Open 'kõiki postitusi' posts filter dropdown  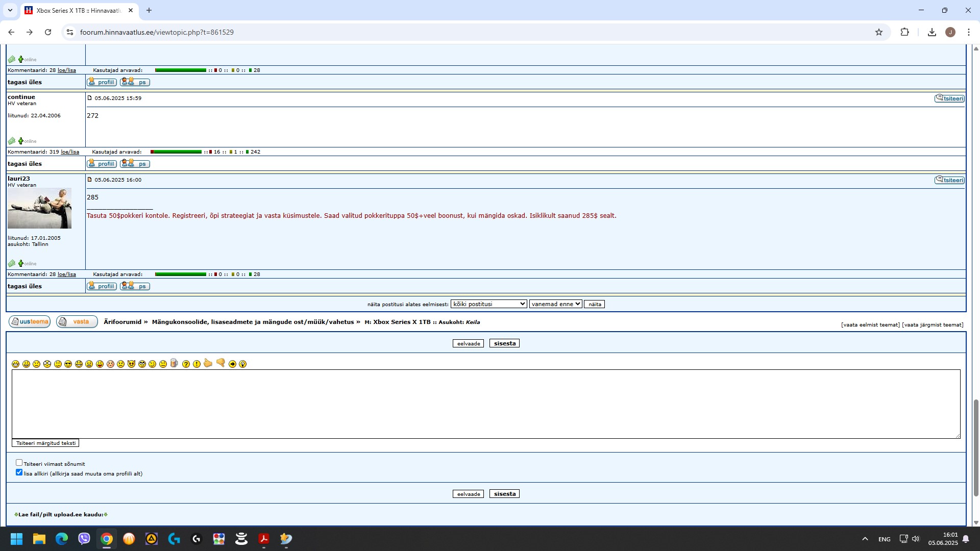(488, 304)
